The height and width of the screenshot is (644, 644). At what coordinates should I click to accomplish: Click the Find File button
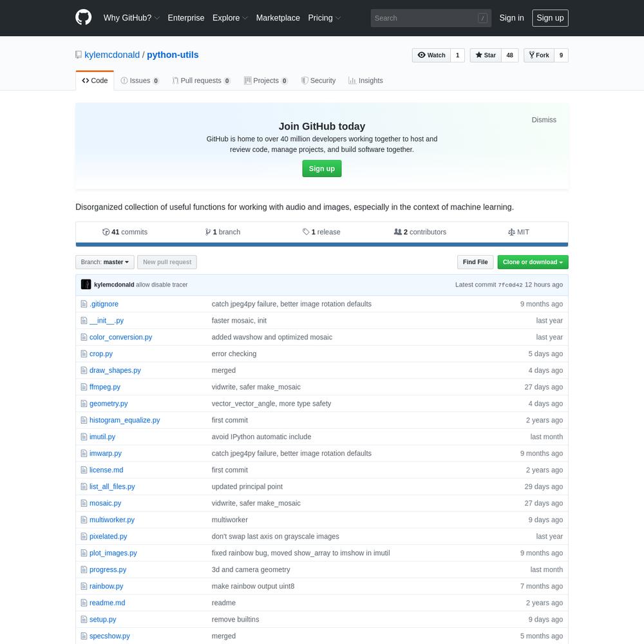pyautogui.click(x=475, y=262)
